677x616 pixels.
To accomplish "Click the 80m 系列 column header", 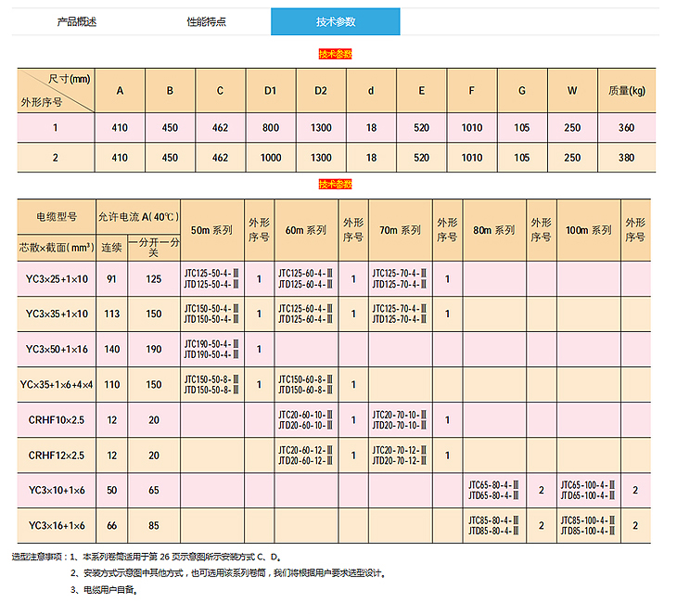I will (x=494, y=230).
